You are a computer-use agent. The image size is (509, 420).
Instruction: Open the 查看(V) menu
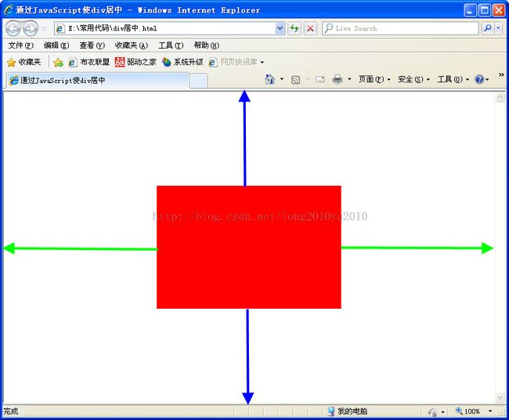point(92,45)
